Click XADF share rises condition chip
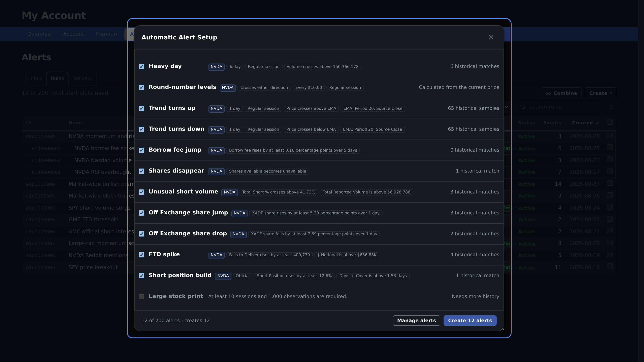This screenshot has height=362, width=644. click(316, 213)
